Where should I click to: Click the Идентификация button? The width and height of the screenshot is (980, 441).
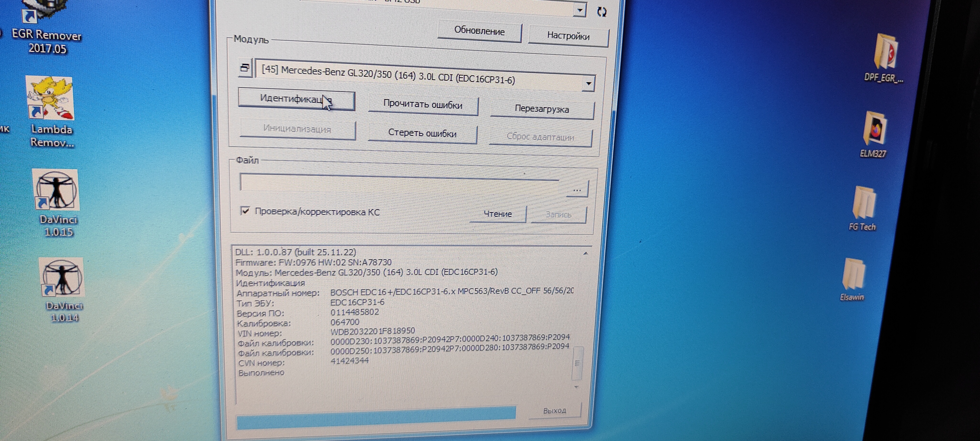pyautogui.click(x=296, y=99)
